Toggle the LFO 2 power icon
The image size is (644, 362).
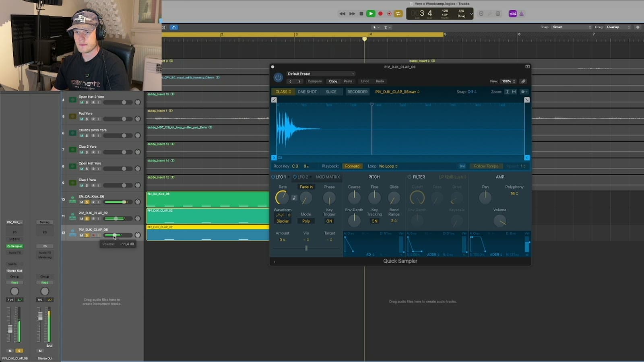[295, 177]
